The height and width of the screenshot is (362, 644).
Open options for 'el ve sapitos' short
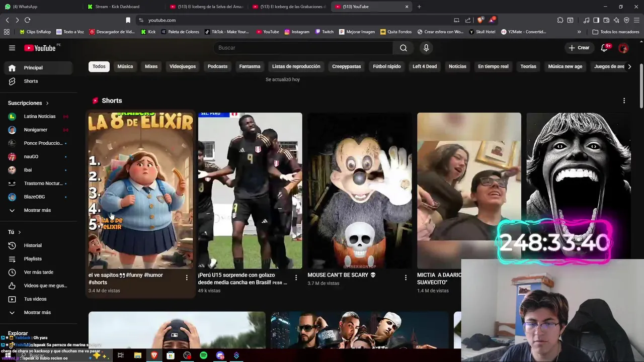coord(187,278)
